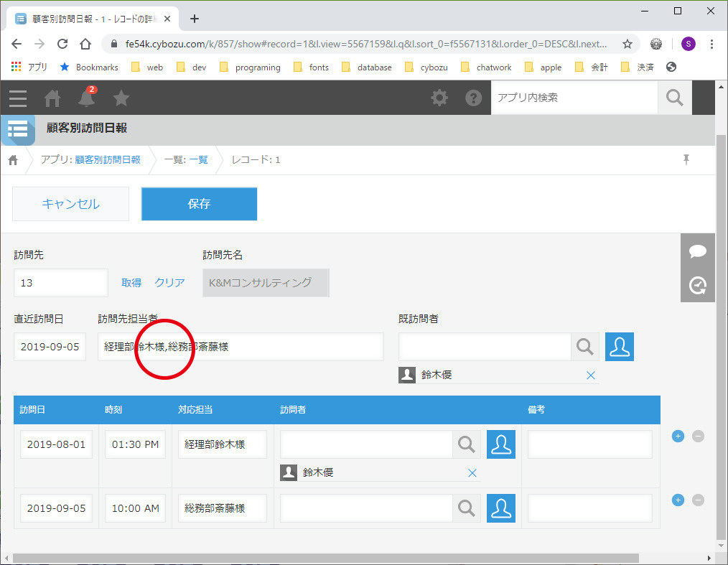Open the dev bookmarks folder
The height and width of the screenshot is (565, 728).
coord(192,67)
